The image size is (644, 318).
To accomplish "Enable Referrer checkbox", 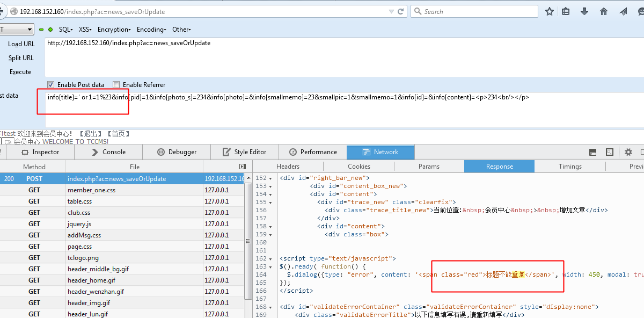I will coord(116,84).
